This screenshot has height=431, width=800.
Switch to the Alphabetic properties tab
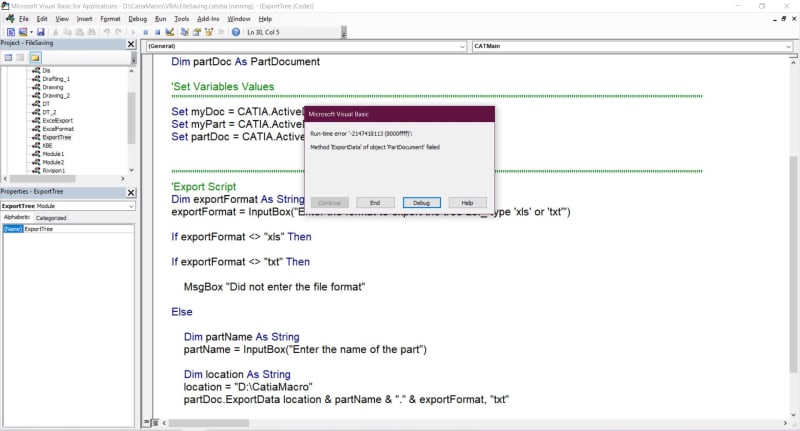tap(17, 217)
